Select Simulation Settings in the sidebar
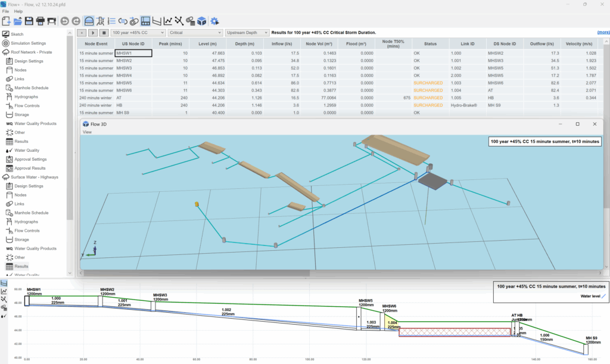Viewport: 610px width, 364px height. (x=30, y=43)
